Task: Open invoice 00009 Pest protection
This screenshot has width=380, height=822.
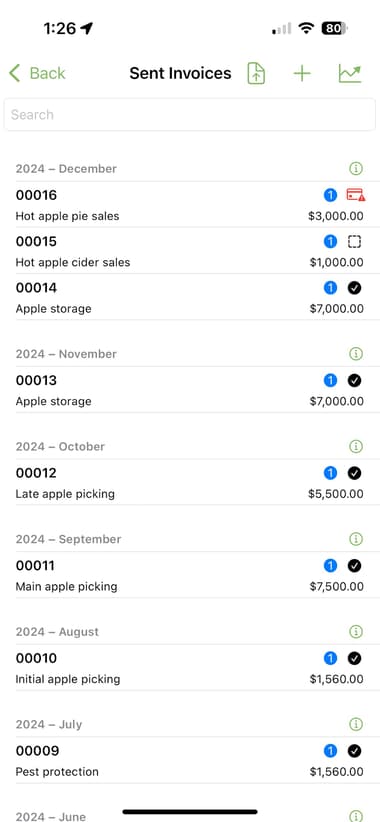Action: click(x=190, y=760)
